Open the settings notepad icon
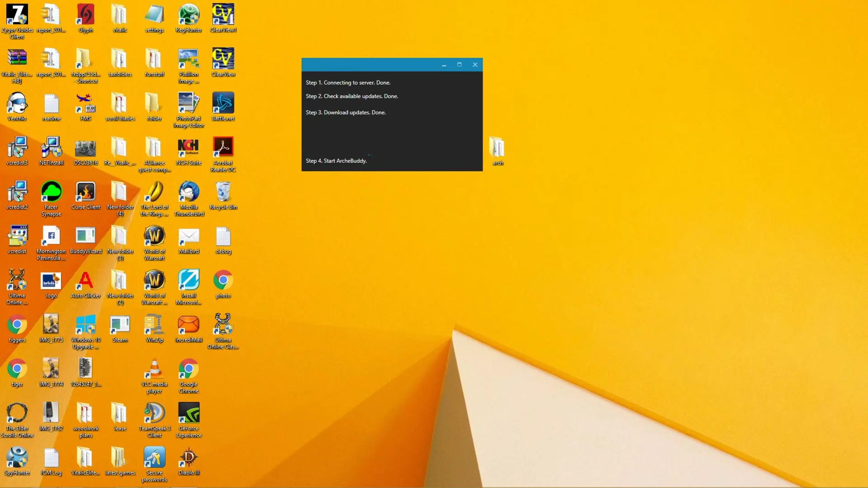The height and width of the screenshot is (488, 868). click(x=154, y=15)
